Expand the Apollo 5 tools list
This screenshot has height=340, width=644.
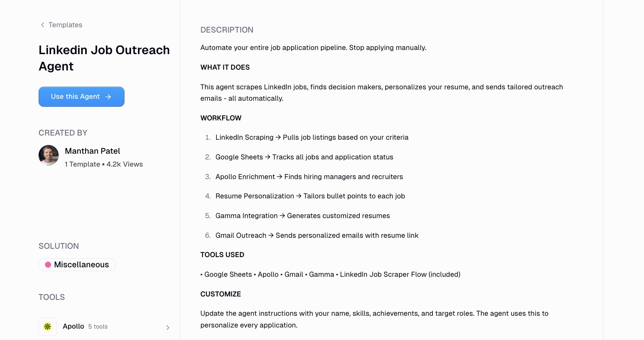coord(106,326)
